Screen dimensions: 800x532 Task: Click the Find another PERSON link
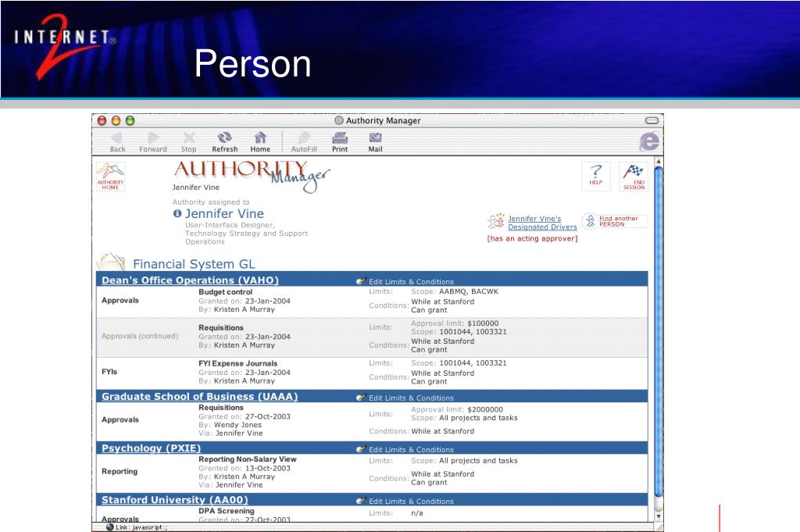pyautogui.click(x=619, y=221)
